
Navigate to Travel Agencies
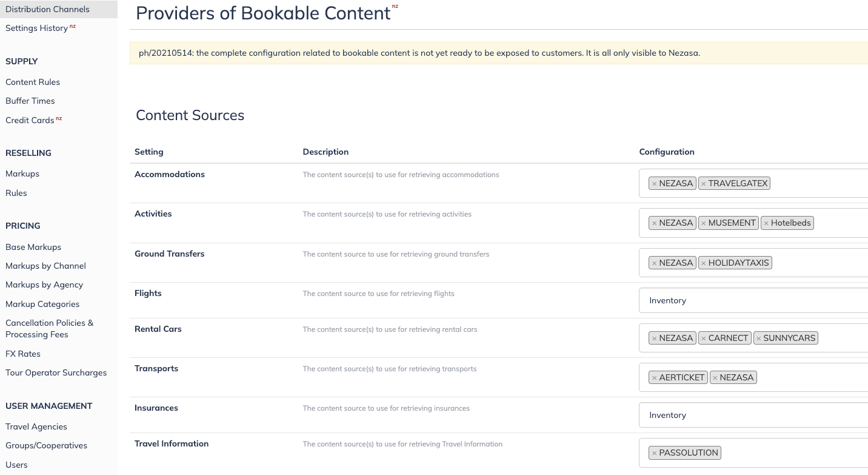point(36,426)
